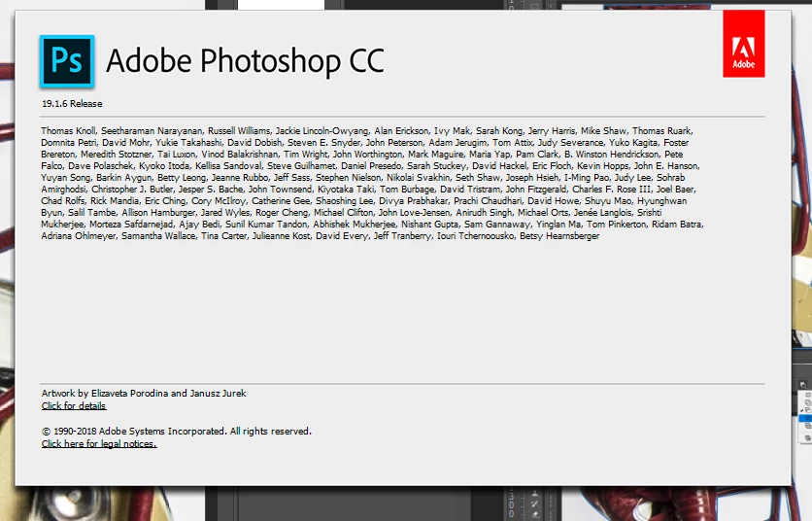Viewport: 812px width, 521px height.
Task: Click the name 'Julieanne Kost' in credits
Action: coord(282,236)
